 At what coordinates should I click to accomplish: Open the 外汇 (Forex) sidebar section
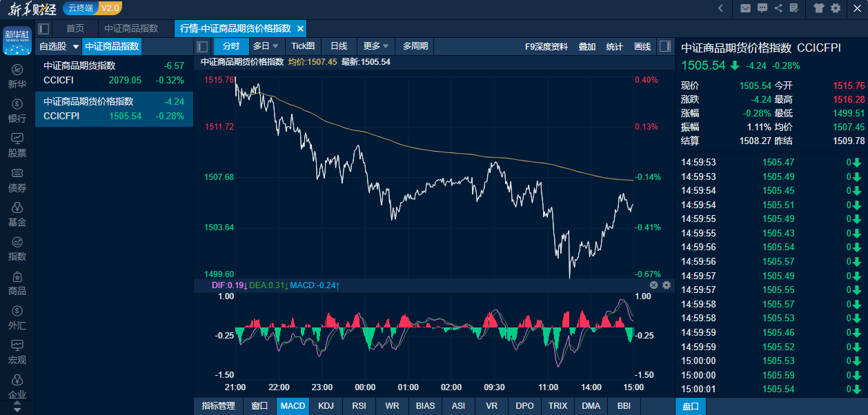point(17,317)
